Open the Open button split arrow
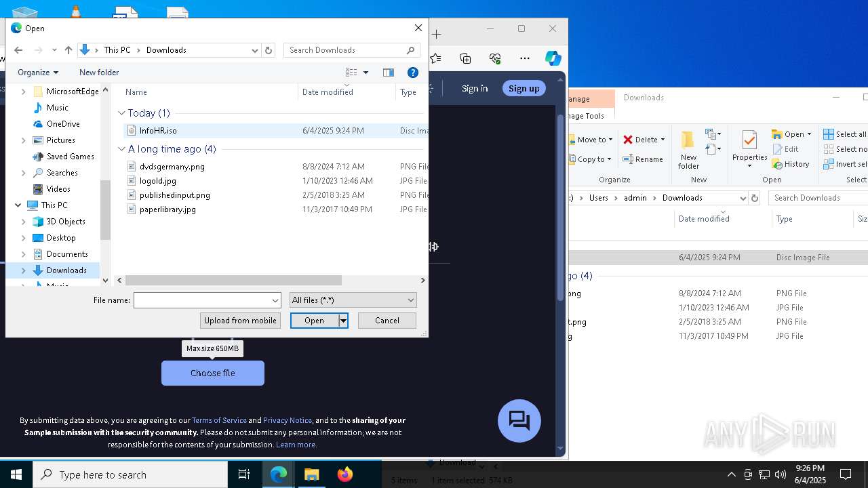868x488 pixels. click(343, 321)
